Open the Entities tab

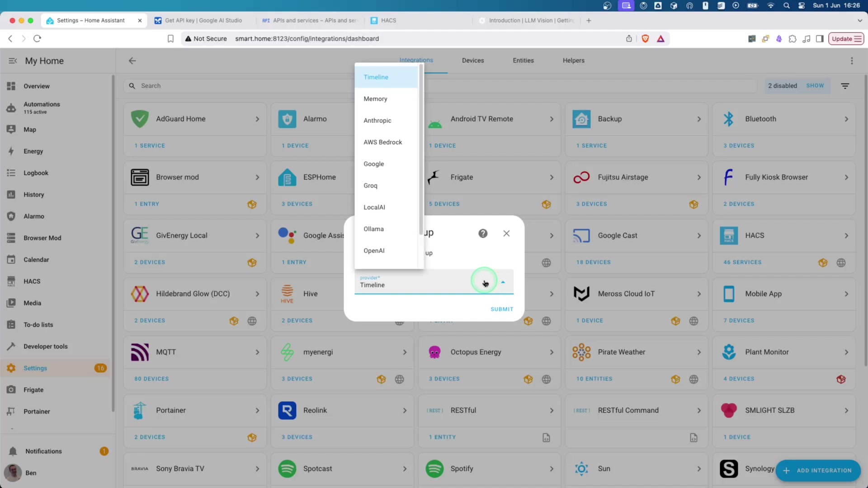(x=523, y=61)
